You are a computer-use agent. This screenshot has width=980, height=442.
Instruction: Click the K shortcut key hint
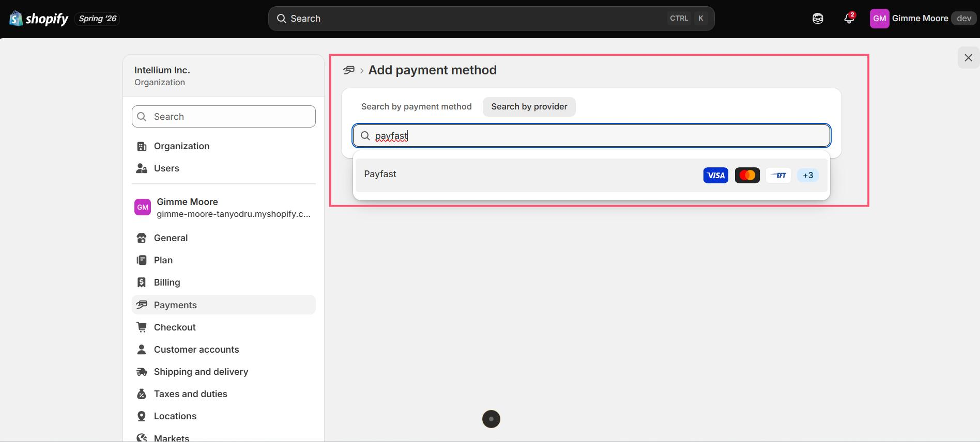tap(701, 19)
